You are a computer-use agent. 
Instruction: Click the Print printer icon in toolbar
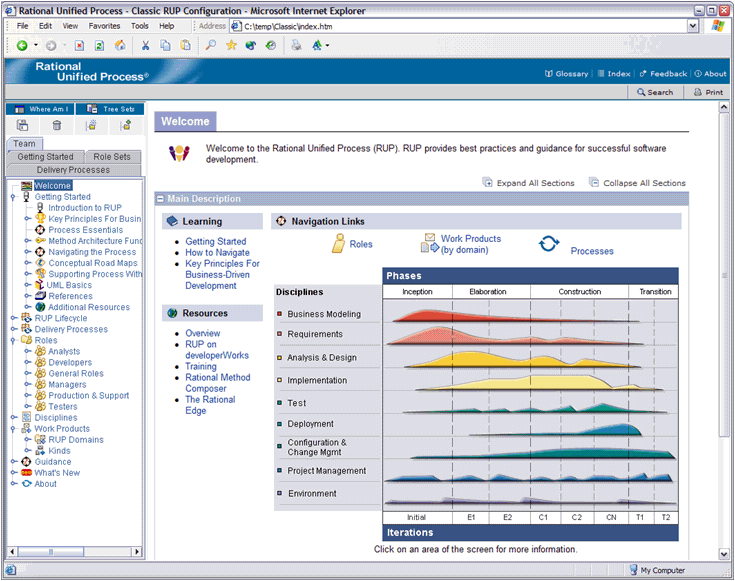coord(296,45)
